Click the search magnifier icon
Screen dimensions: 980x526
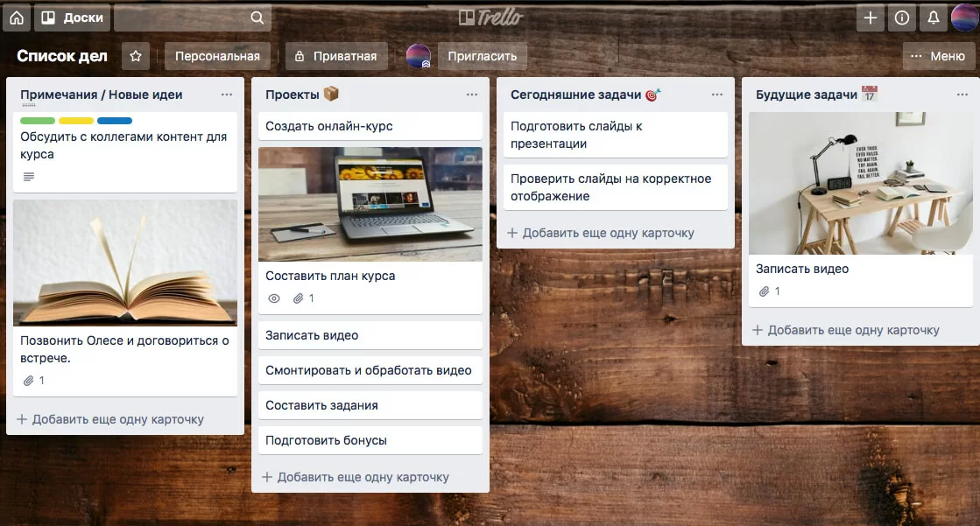click(x=256, y=18)
